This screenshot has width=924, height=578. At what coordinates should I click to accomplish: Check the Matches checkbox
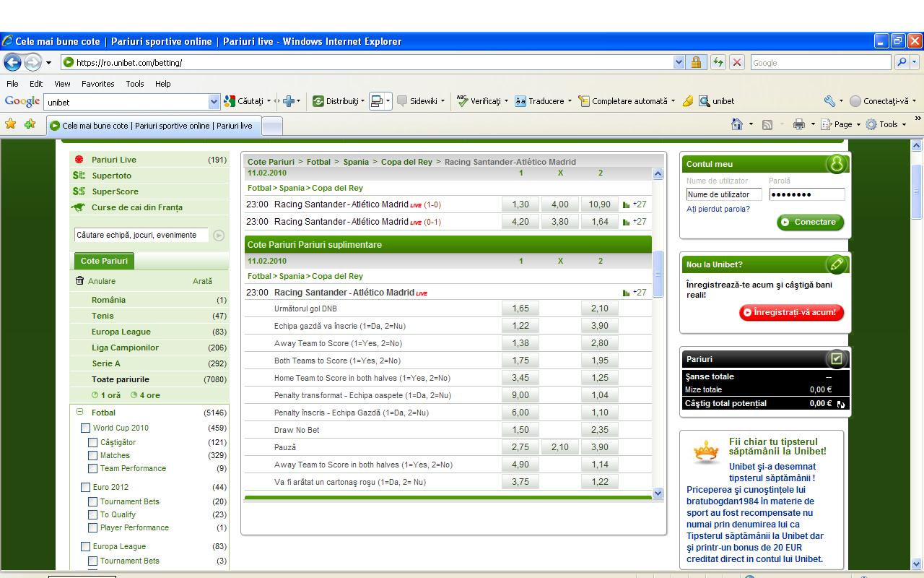(92, 455)
